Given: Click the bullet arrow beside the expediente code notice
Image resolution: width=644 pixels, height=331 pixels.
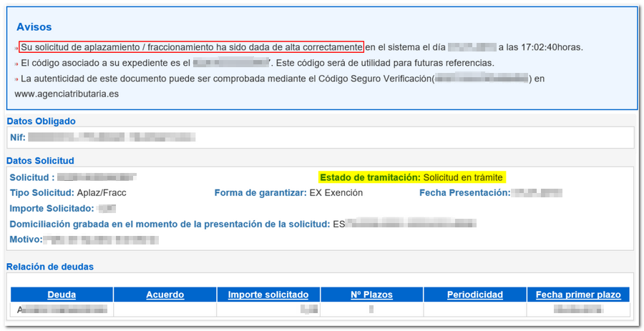Looking at the screenshot, I should click(x=16, y=64).
